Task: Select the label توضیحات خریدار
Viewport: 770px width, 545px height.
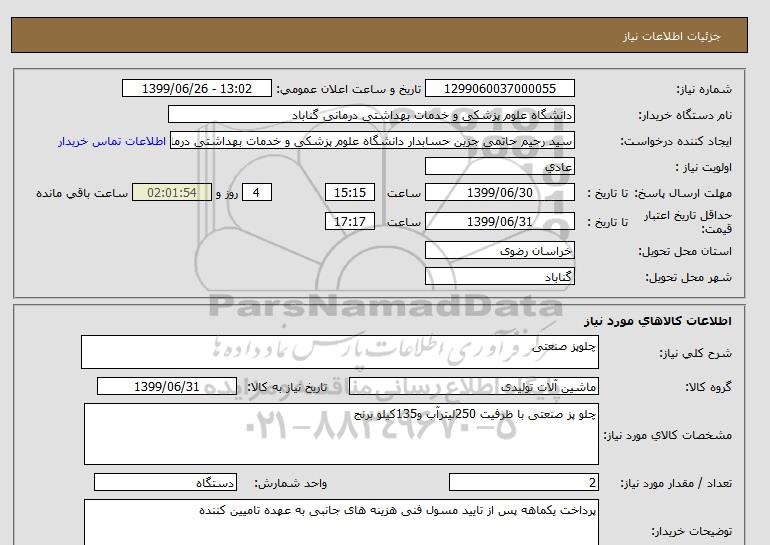Action: coord(691,531)
